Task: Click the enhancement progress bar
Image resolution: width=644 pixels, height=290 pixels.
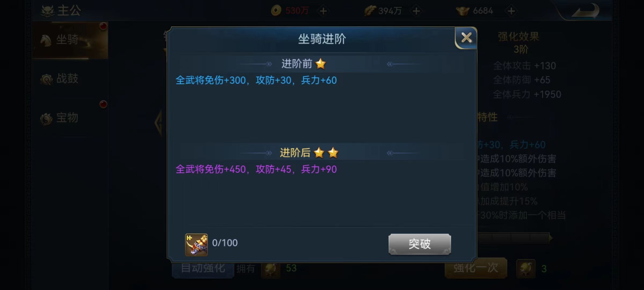Action: 514,238
